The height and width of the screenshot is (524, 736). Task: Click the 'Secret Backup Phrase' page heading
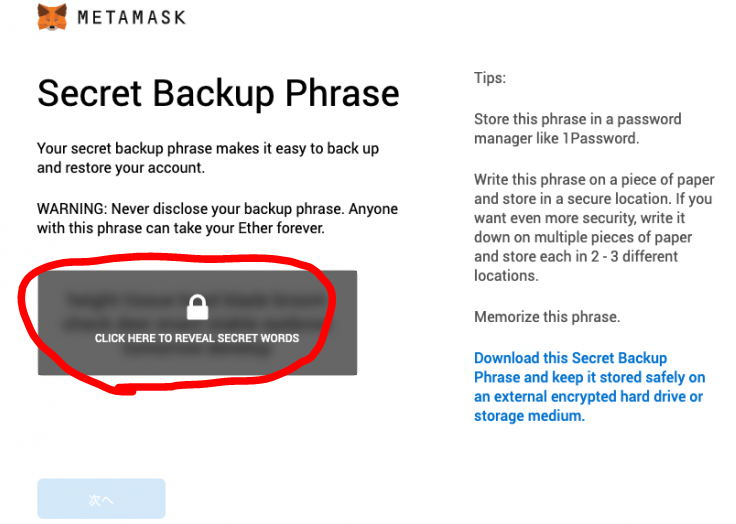218,94
